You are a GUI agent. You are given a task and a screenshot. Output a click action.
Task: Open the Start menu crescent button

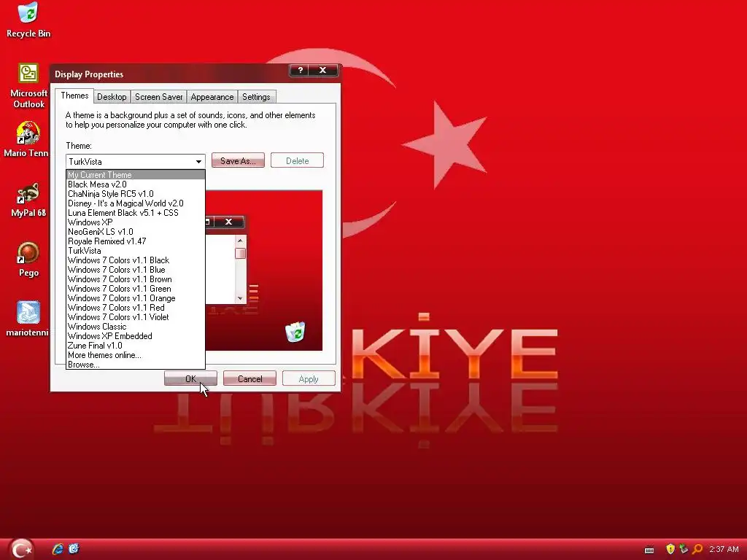coord(21,549)
